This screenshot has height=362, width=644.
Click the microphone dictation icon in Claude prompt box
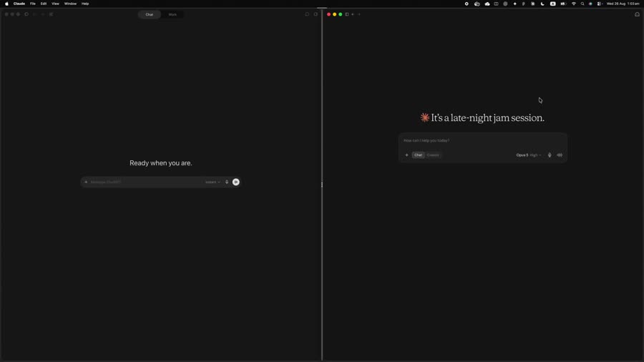click(550, 155)
